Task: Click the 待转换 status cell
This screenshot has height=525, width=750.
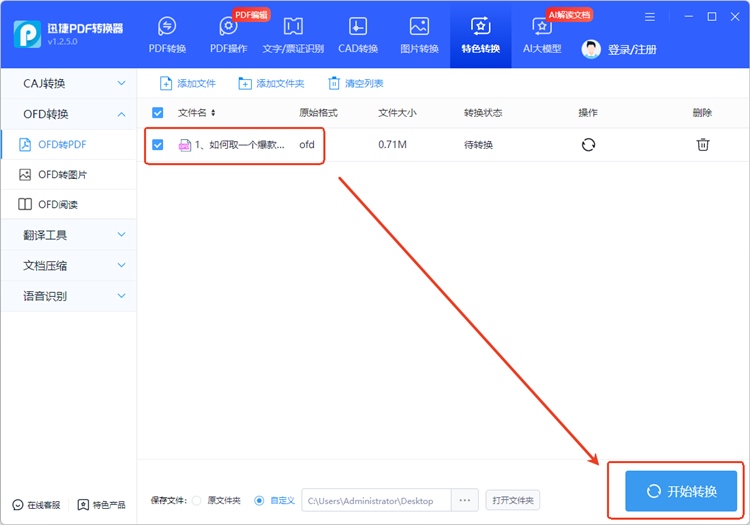Action: [x=478, y=145]
